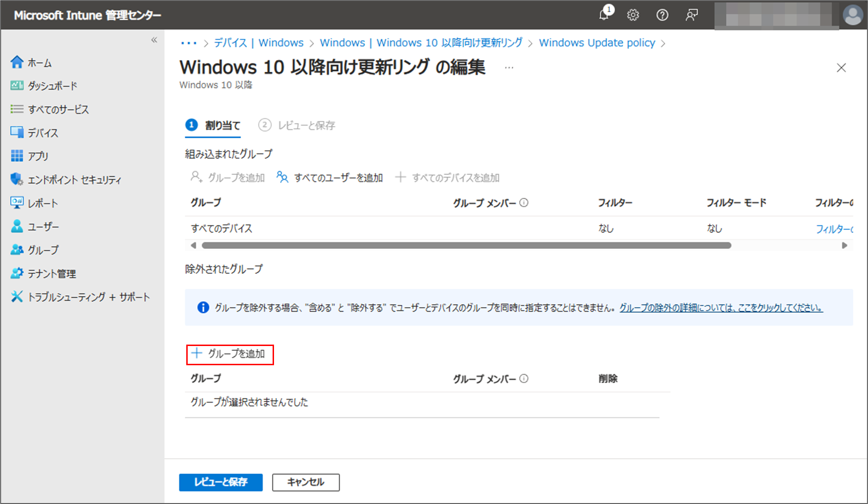Go to デバイス | Windows breadcrumb

(x=259, y=43)
